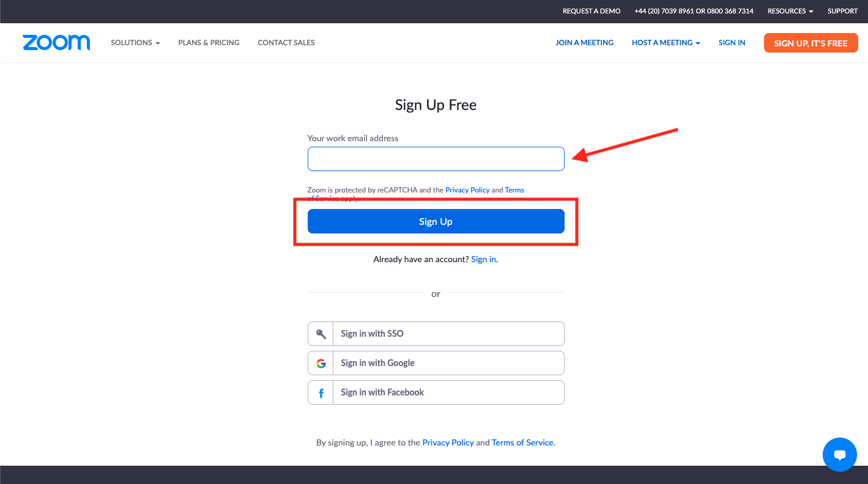Image resolution: width=868 pixels, height=484 pixels.
Task: Open Request a Demo
Action: pyautogui.click(x=592, y=11)
